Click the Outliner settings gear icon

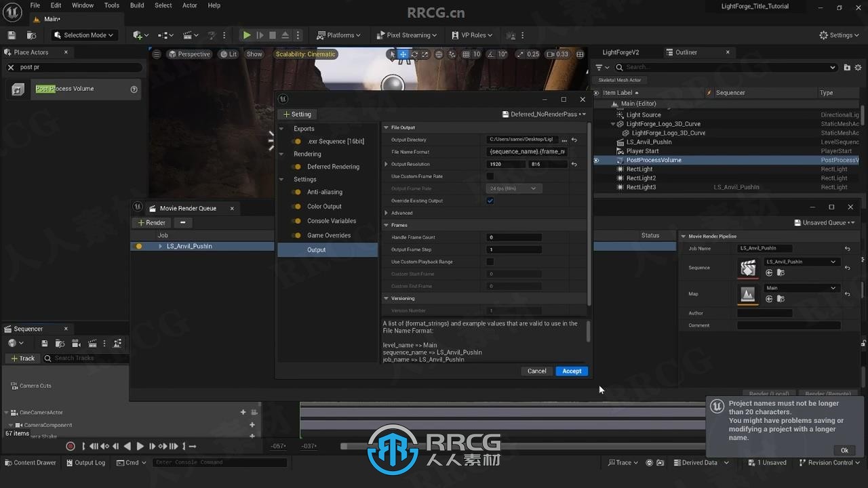tap(859, 67)
